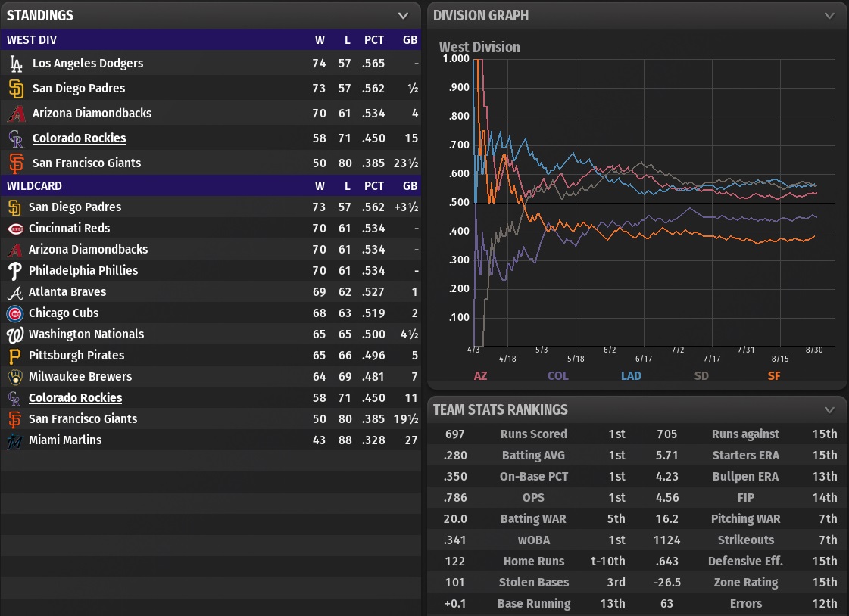Click the Base Running stat label
Screen dimensions: 849x616
pos(533,604)
